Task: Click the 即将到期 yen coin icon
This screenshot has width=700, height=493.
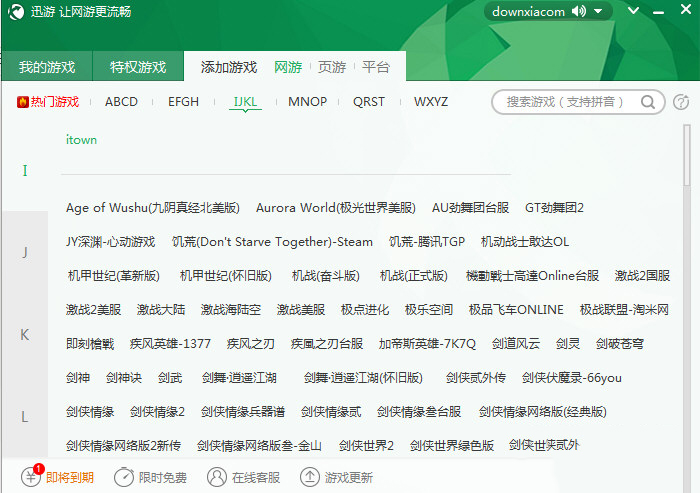Action: [x=31, y=477]
